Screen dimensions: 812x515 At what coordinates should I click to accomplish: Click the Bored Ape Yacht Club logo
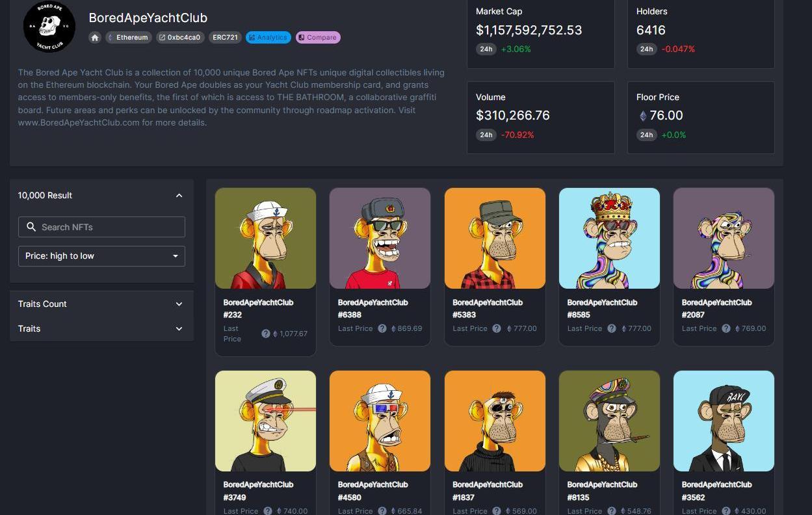tap(49, 27)
